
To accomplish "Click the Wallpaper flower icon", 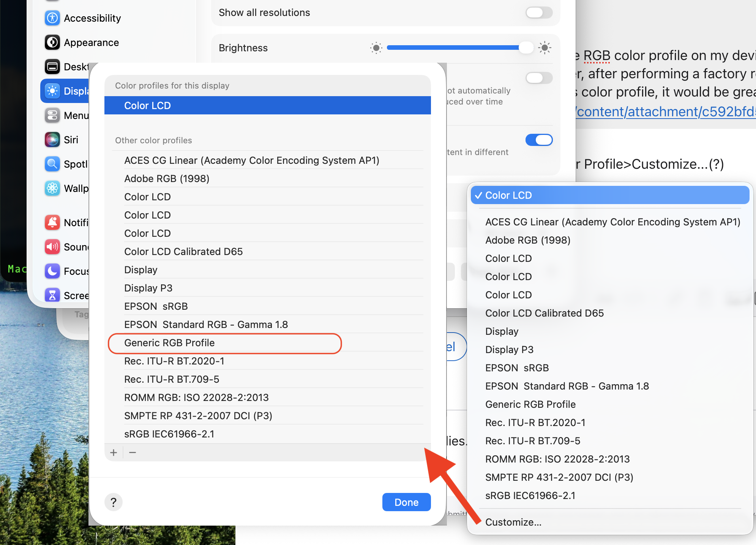I will 52,188.
